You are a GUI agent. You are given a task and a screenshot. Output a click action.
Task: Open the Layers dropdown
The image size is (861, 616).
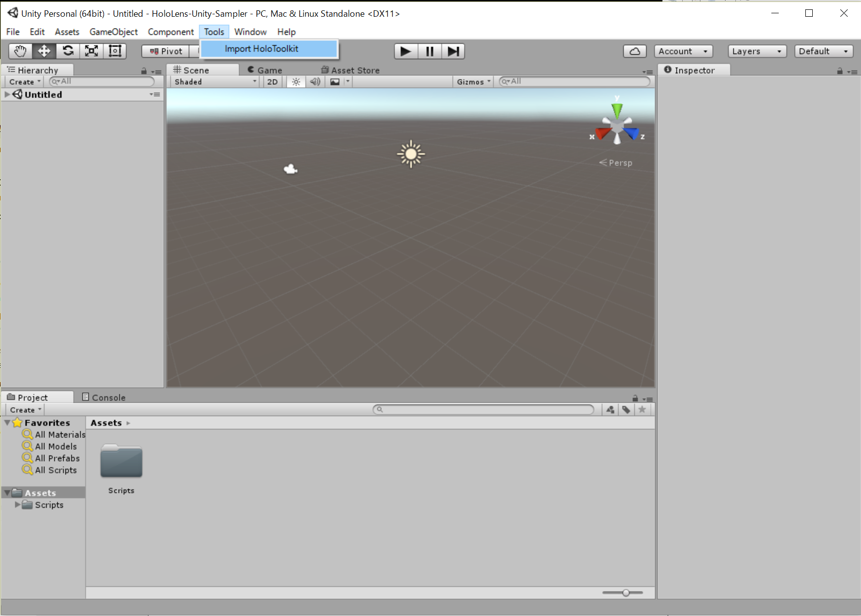pyautogui.click(x=757, y=51)
